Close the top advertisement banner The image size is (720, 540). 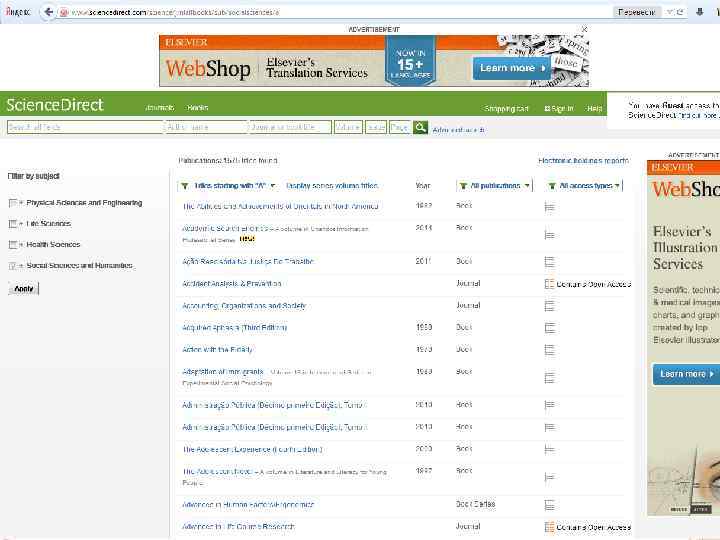point(585,29)
